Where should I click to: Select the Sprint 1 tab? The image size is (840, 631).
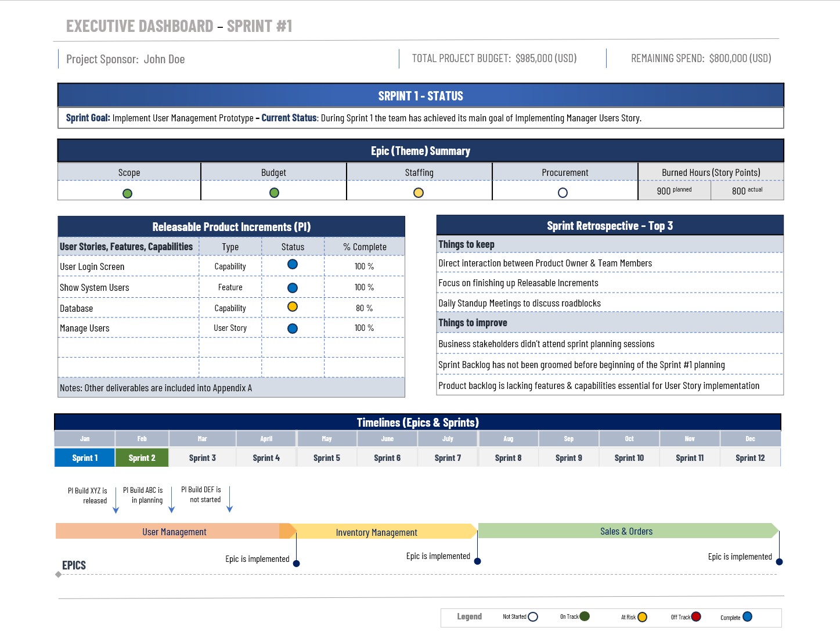84,457
